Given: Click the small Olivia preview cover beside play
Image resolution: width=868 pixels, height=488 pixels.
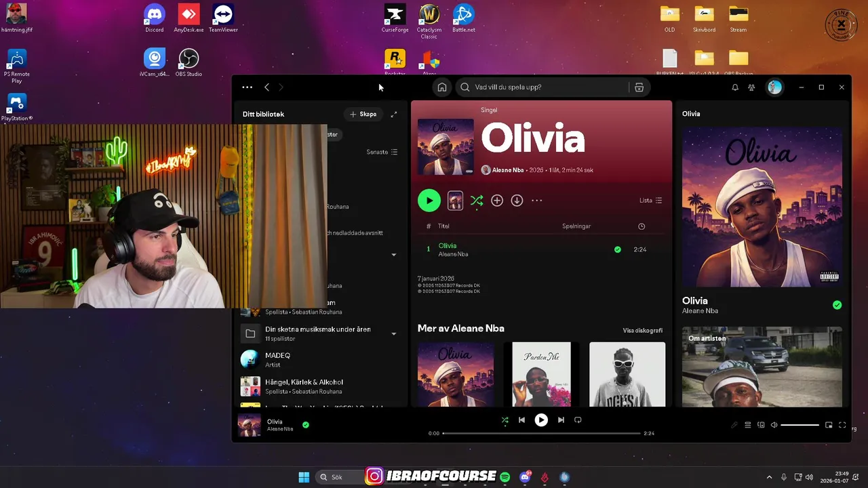Looking at the screenshot, I should [455, 201].
